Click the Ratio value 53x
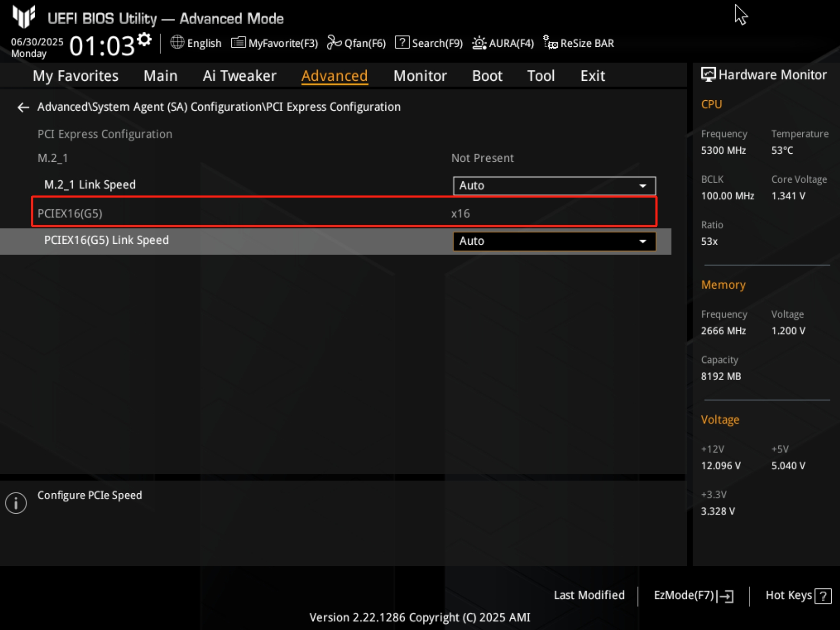The image size is (840, 630). pos(709,242)
